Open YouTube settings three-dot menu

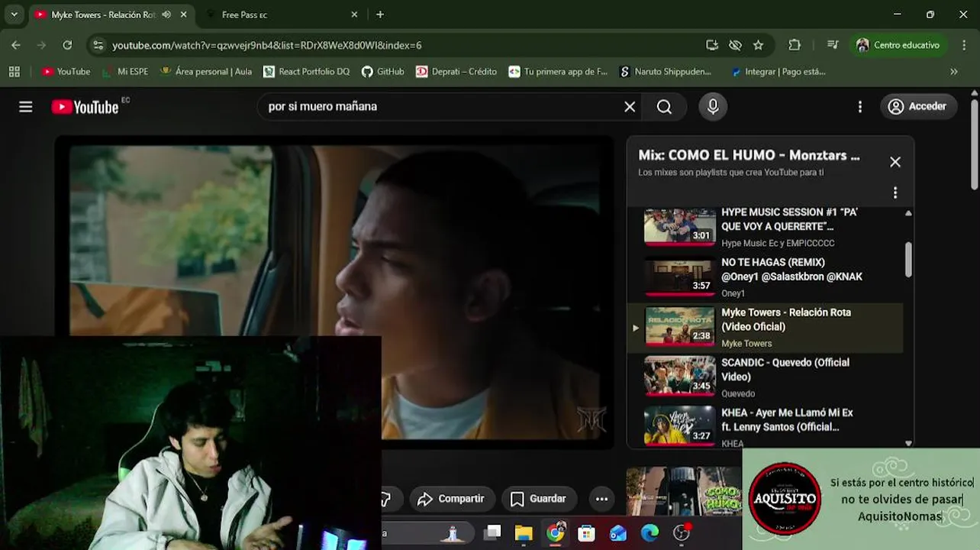[x=860, y=107]
